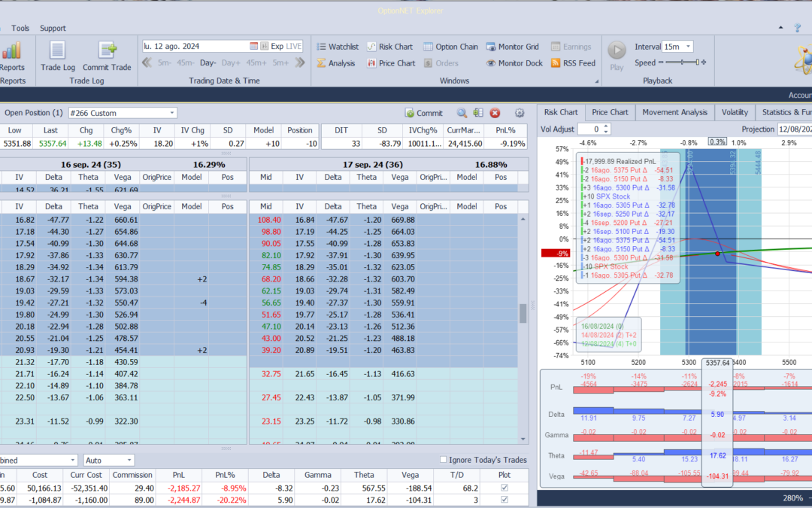This screenshot has height=508, width=812.
Task: Open the Option Chain window
Action: click(x=450, y=47)
